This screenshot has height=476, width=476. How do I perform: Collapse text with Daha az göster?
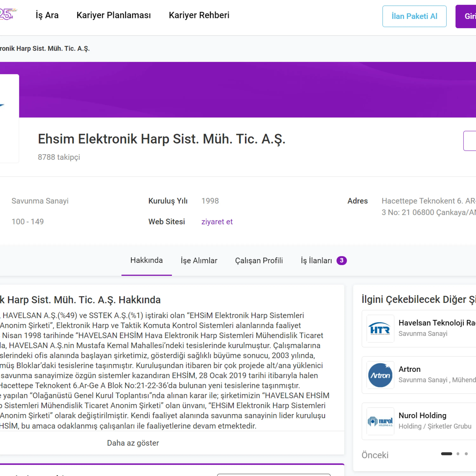133,443
